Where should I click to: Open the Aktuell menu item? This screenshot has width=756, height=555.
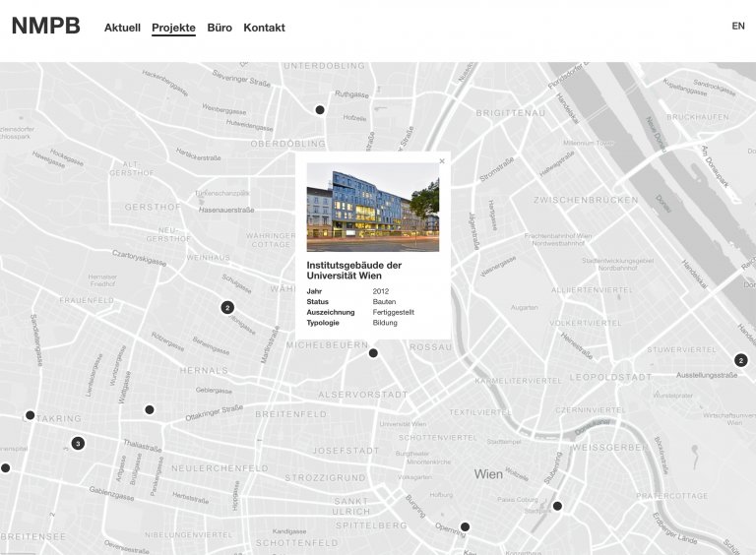[x=122, y=28]
